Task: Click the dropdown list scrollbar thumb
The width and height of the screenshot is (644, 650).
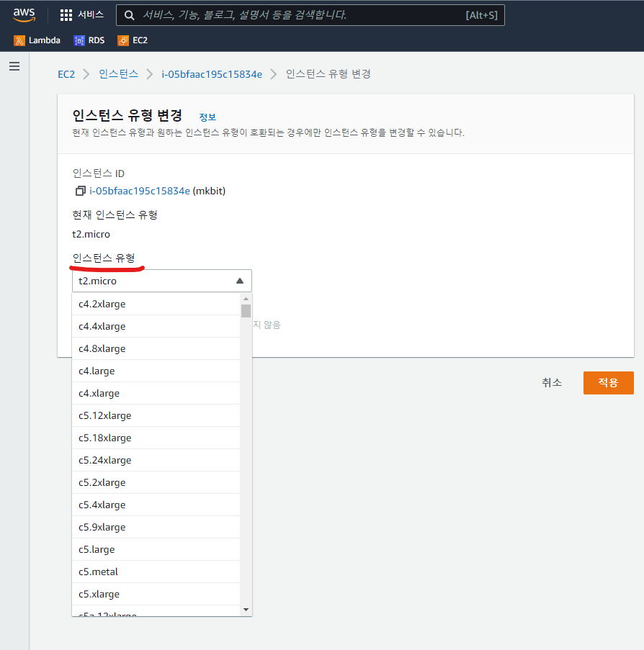Action: [246, 311]
